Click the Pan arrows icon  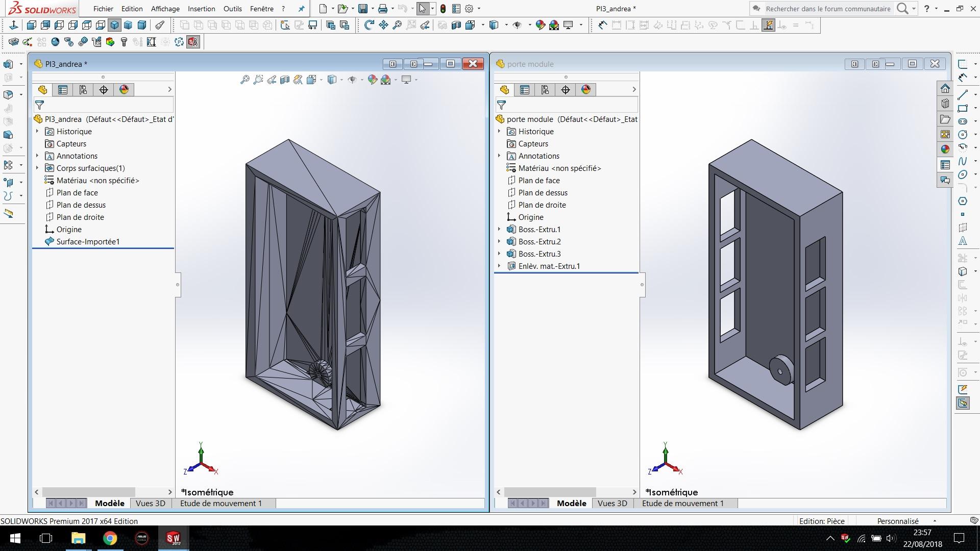383,25
